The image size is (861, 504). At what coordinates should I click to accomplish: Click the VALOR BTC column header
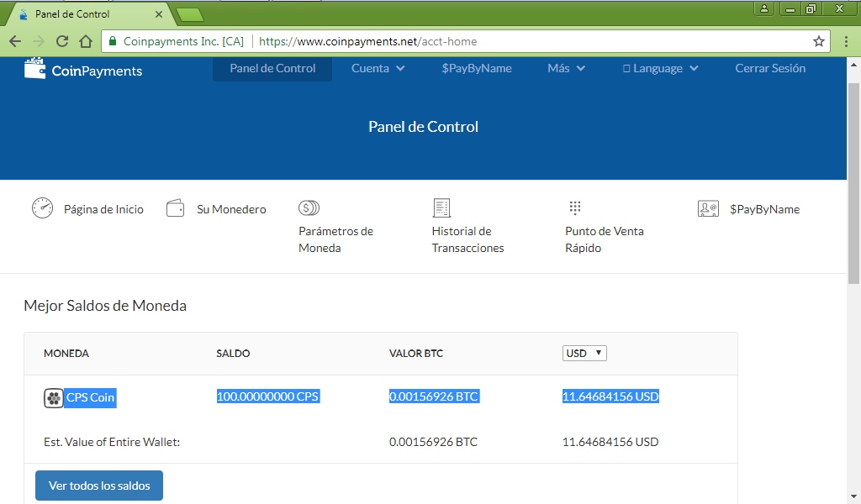(x=416, y=354)
